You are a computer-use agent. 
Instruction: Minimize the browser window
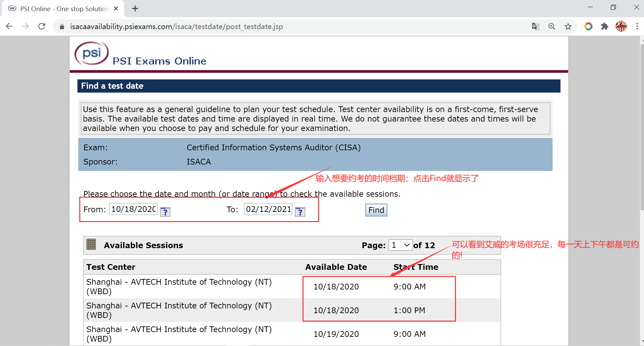point(590,7)
